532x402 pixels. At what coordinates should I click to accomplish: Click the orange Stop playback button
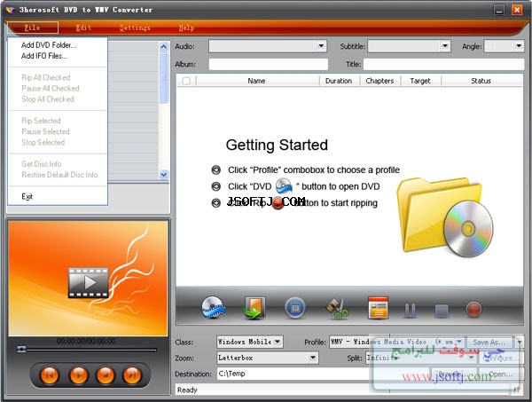[106, 375]
